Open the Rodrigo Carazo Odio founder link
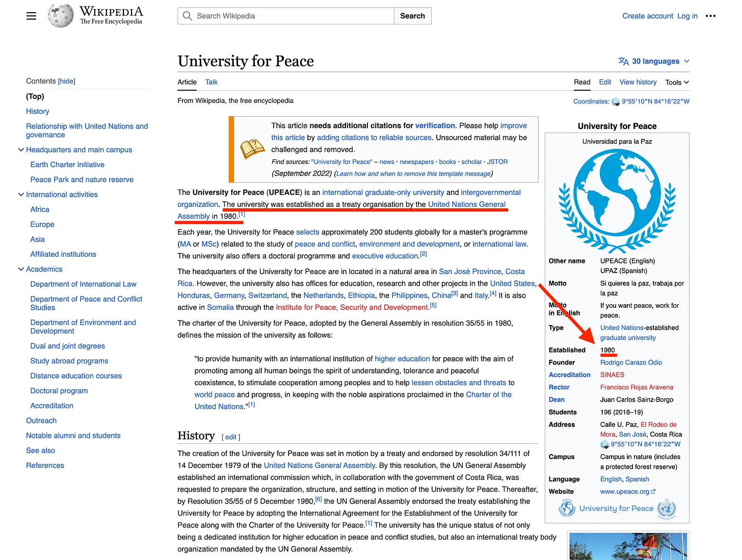The height and width of the screenshot is (560, 742). (631, 363)
